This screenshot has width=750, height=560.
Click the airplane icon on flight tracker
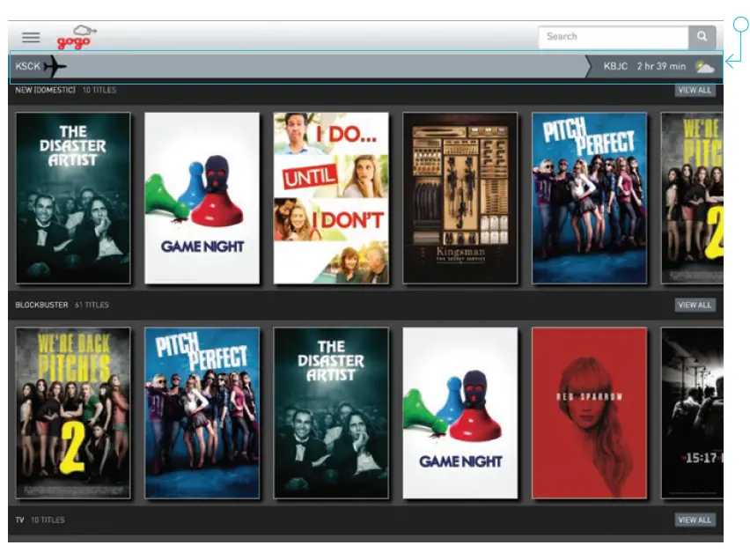tap(55, 67)
